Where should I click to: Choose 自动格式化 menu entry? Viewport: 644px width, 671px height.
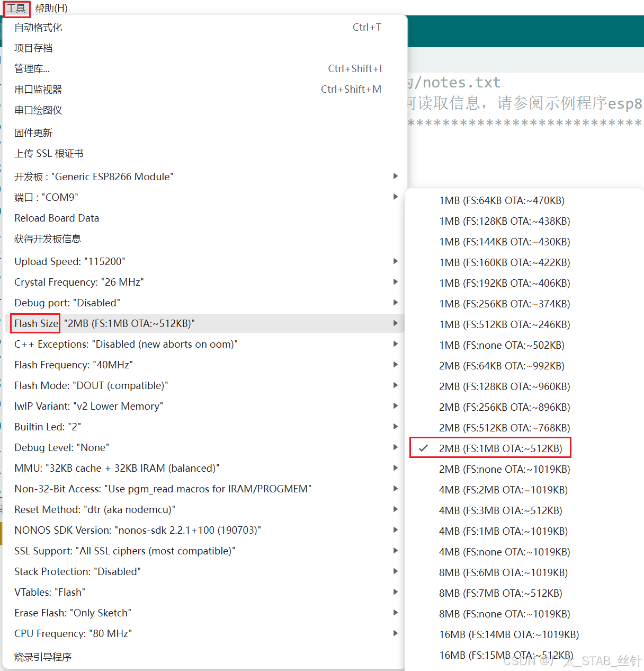(x=204, y=27)
